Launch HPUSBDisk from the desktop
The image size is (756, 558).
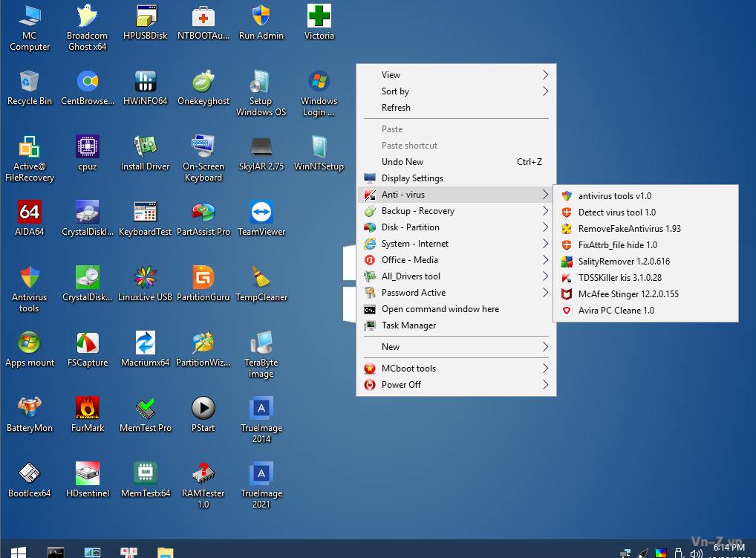pos(145,22)
